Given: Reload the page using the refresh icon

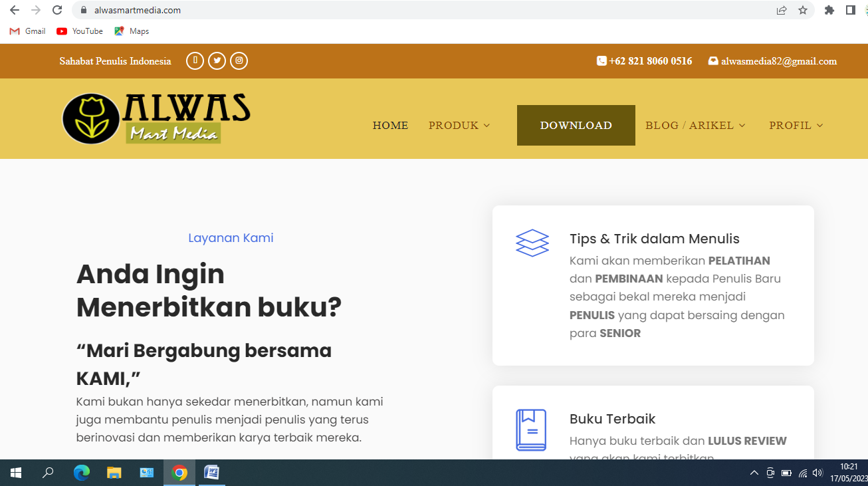Looking at the screenshot, I should (57, 10).
